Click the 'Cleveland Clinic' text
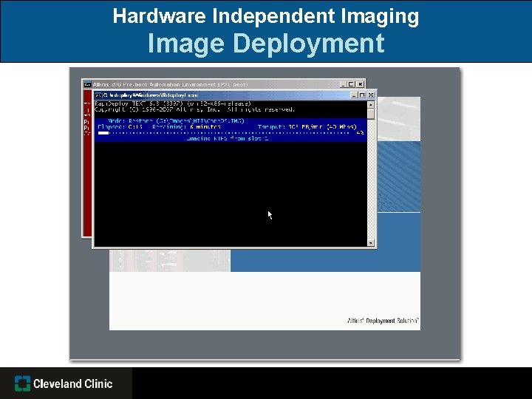Viewport: 532px width, 399px height. tap(73, 383)
